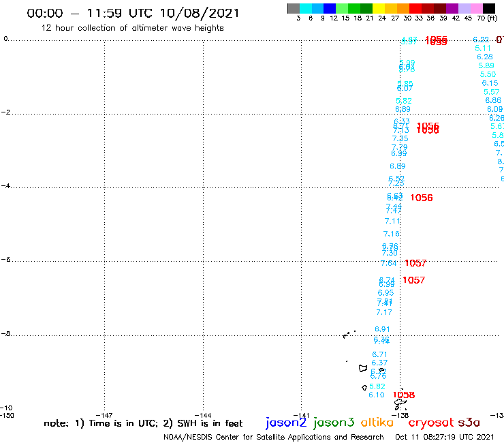The width and height of the screenshot is (504, 443).
Task: Click the wave height value '5.11'
Action: pyautogui.click(x=482, y=48)
